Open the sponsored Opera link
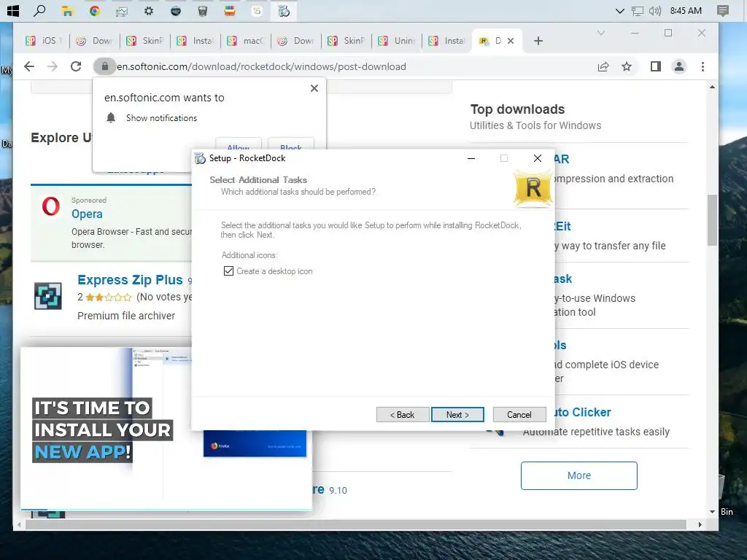 coord(87,214)
